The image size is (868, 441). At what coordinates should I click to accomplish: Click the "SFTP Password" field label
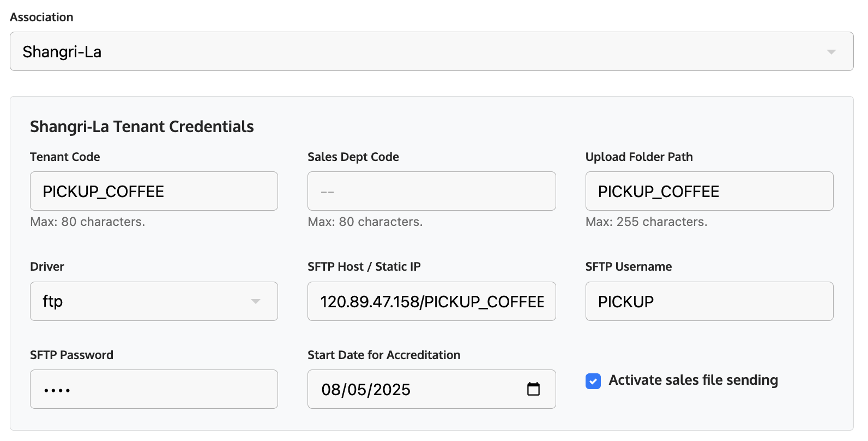click(71, 355)
